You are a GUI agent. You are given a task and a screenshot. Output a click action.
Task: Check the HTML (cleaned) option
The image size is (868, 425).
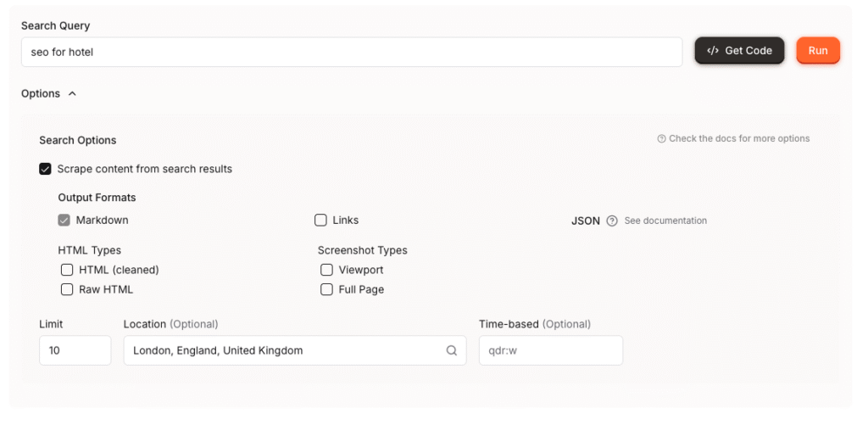[x=67, y=270]
